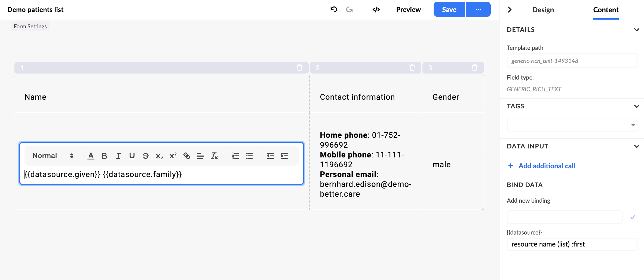The height and width of the screenshot is (280, 644).
Task: Confirm the new binding checkmark
Action: tap(633, 217)
